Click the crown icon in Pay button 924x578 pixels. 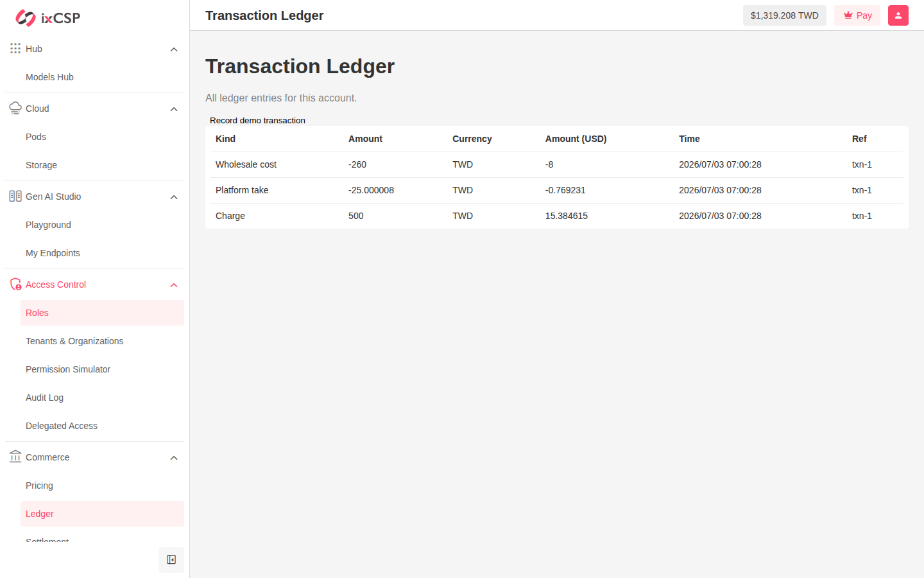tap(848, 15)
